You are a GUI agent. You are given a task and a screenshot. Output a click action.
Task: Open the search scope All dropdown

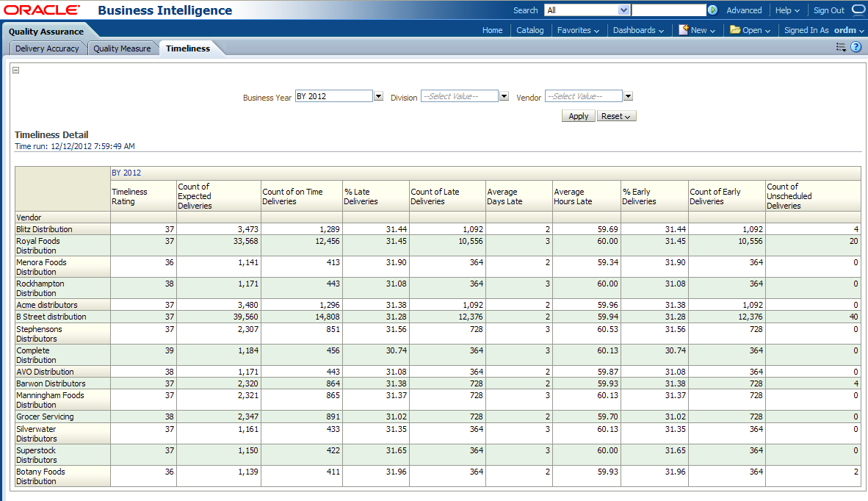(624, 10)
